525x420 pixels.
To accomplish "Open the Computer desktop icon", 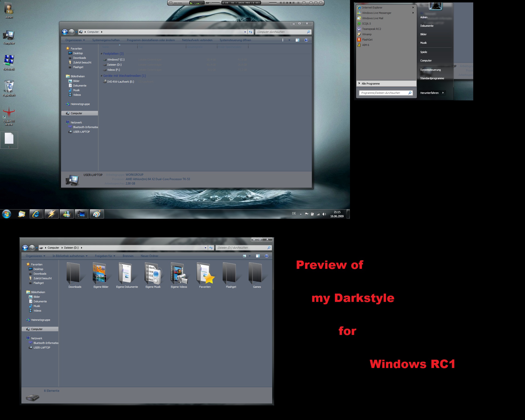I will tap(9, 37).
